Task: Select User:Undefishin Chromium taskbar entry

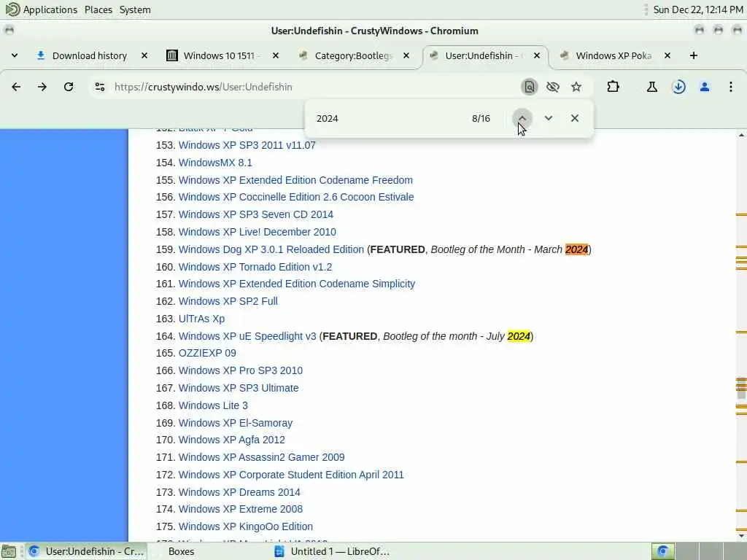Action: [87, 551]
